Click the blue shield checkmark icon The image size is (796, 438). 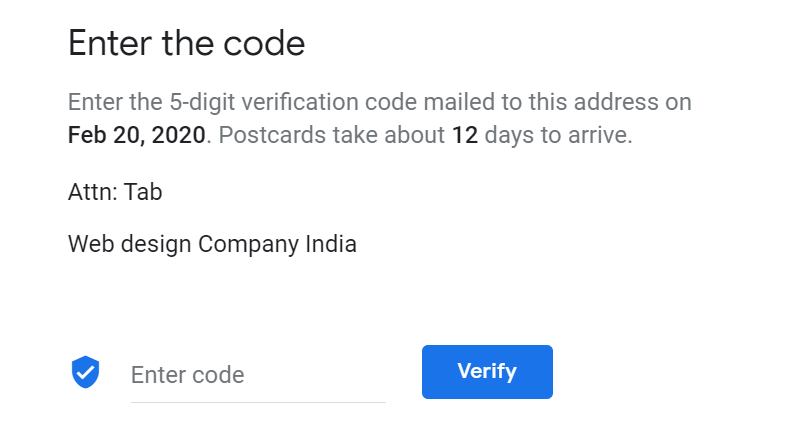point(85,372)
